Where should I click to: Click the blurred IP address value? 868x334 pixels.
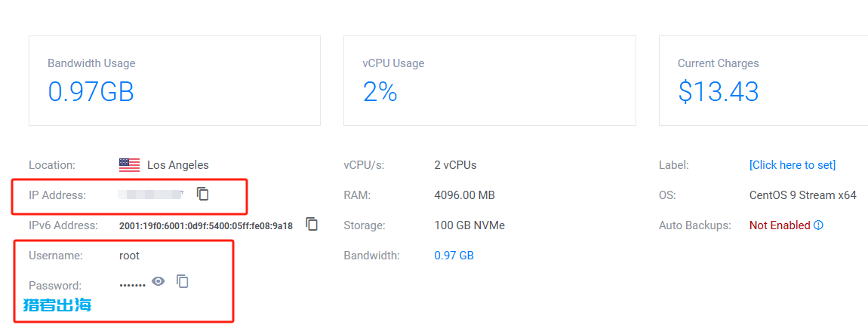151,195
